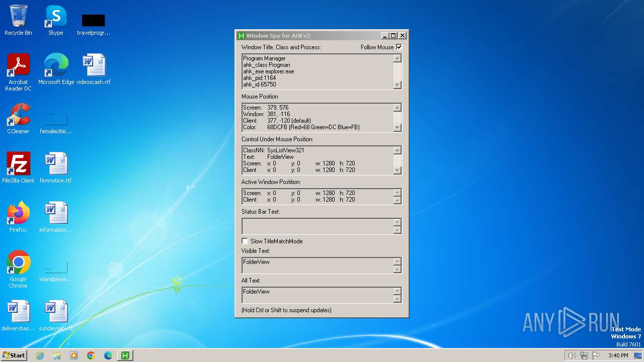The height and width of the screenshot is (362, 644).
Task: Click the power/network tray icon
Action: pos(584,355)
